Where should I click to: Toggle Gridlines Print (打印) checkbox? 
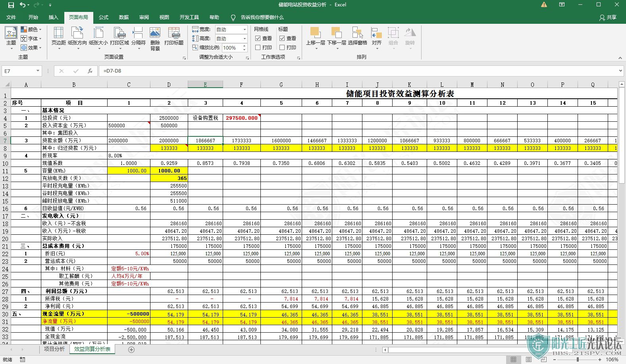258,48
